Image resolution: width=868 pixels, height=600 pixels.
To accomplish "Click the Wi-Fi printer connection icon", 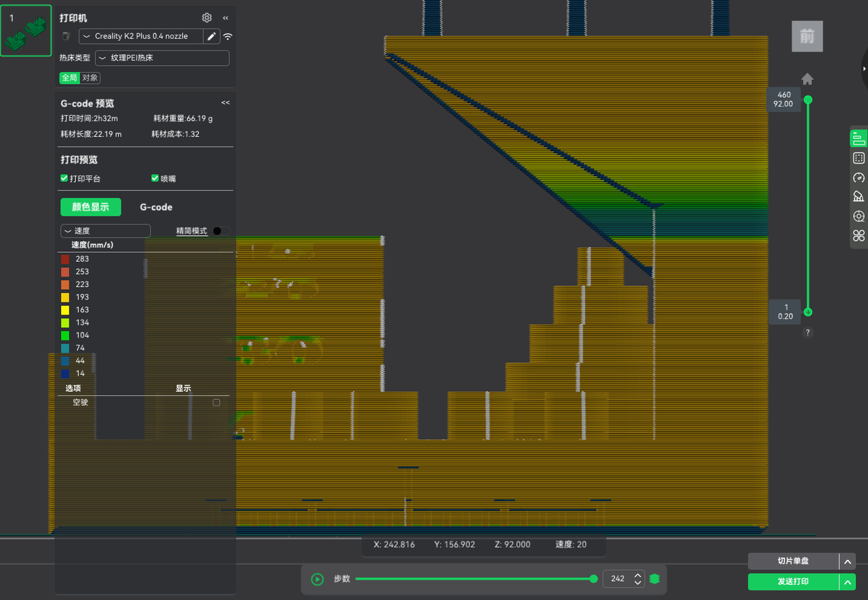I will tap(228, 37).
